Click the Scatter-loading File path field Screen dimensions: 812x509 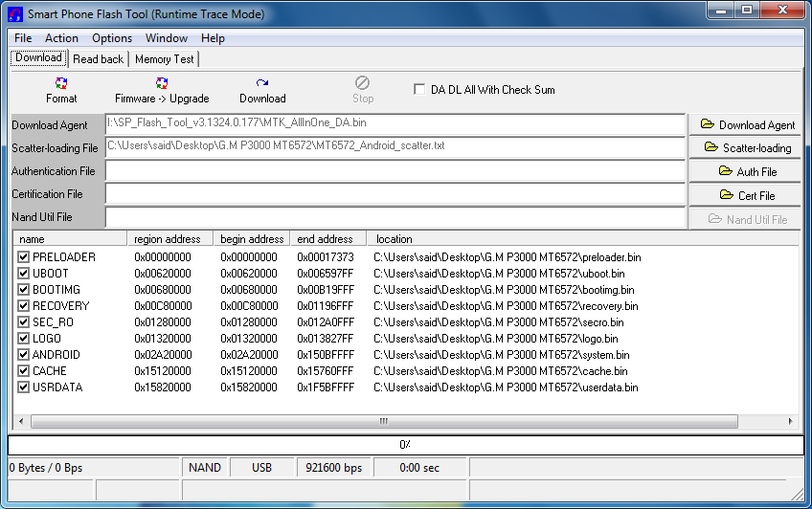tap(395, 147)
